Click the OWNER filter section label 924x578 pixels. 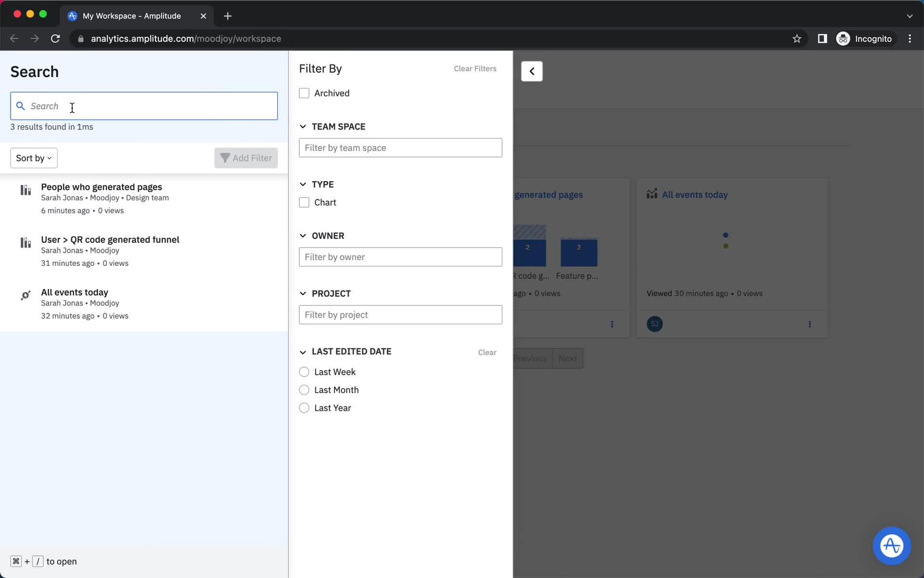click(x=328, y=235)
